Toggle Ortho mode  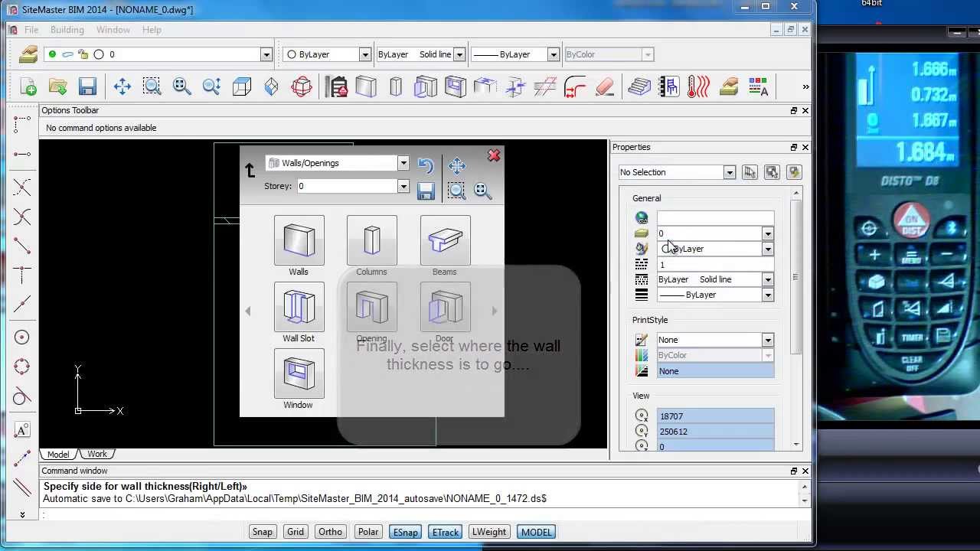tap(331, 532)
